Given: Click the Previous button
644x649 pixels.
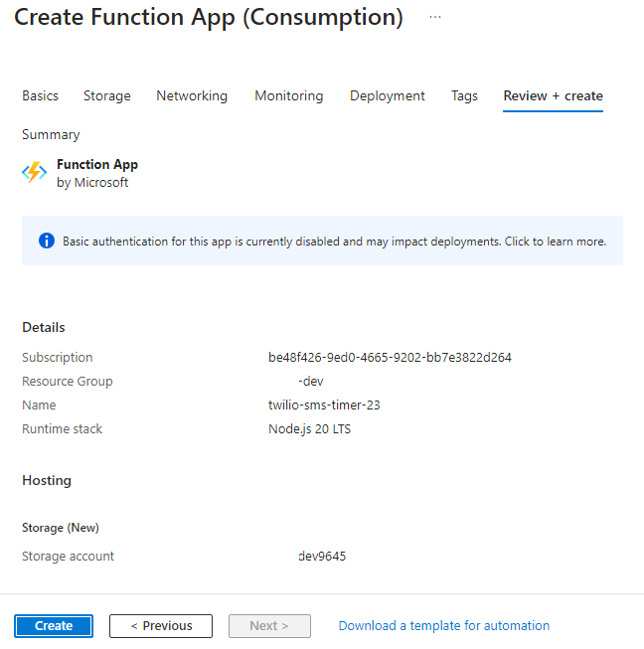Looking at the screenshot, I should (x=161, y=626).
